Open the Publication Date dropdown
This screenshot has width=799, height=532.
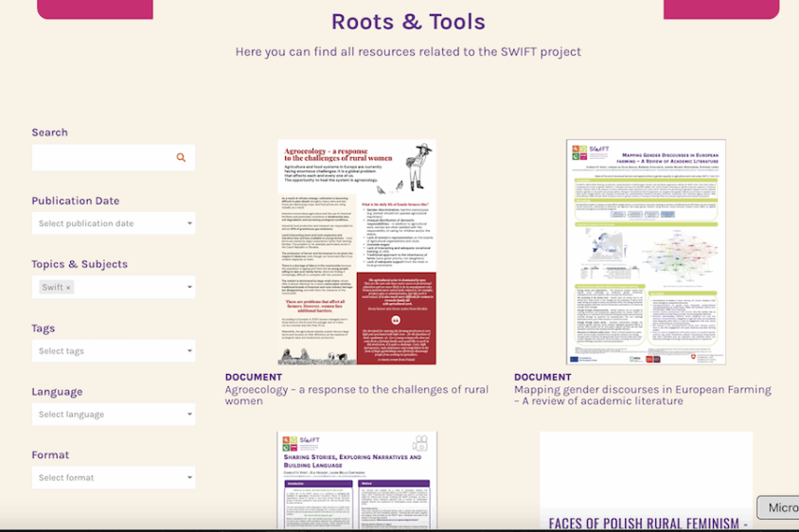pyautogui.click(x=114, y=223)
